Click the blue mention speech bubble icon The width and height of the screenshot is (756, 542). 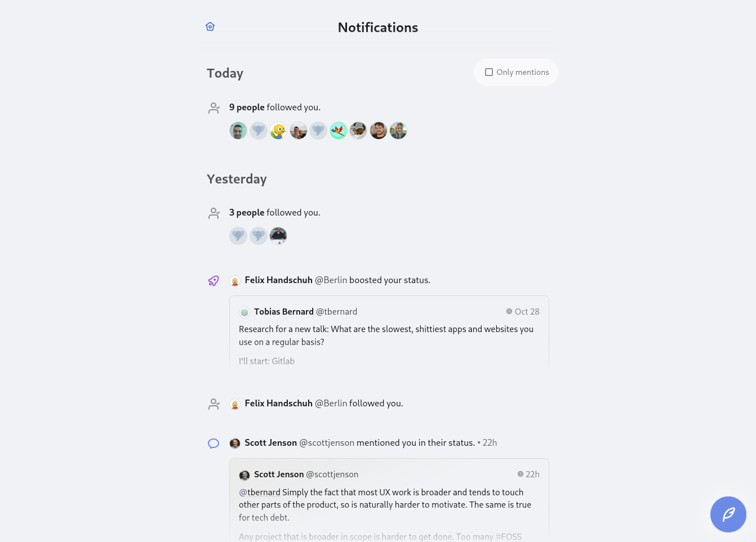pyautogui.click(x=214, y=444)
